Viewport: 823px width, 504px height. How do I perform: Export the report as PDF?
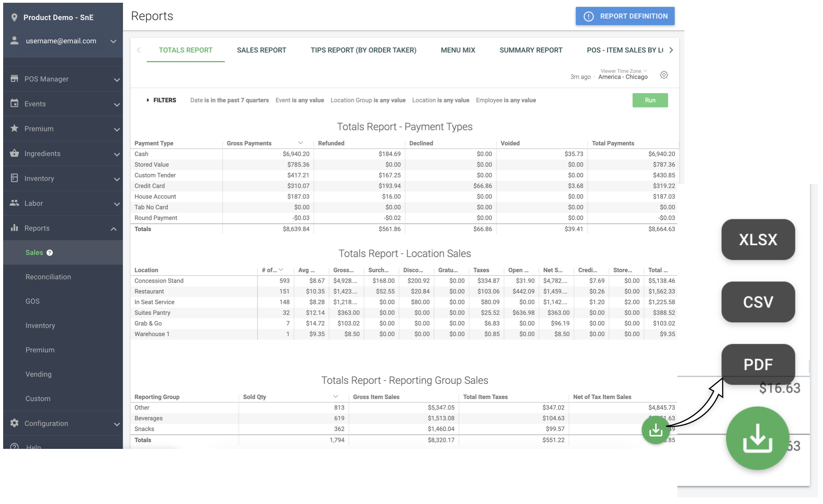tap(758, 364)
